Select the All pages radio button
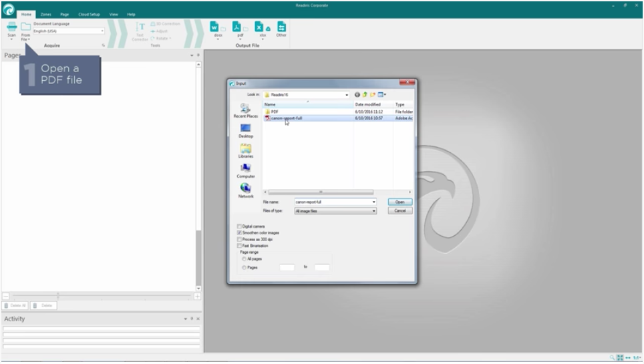The image size is (644, 364). 244,258
